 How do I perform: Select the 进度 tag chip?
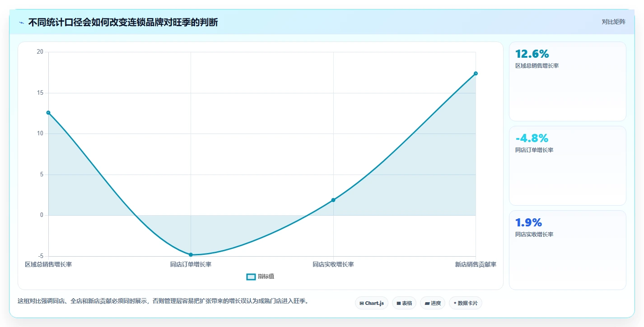[x=432, y=303]
